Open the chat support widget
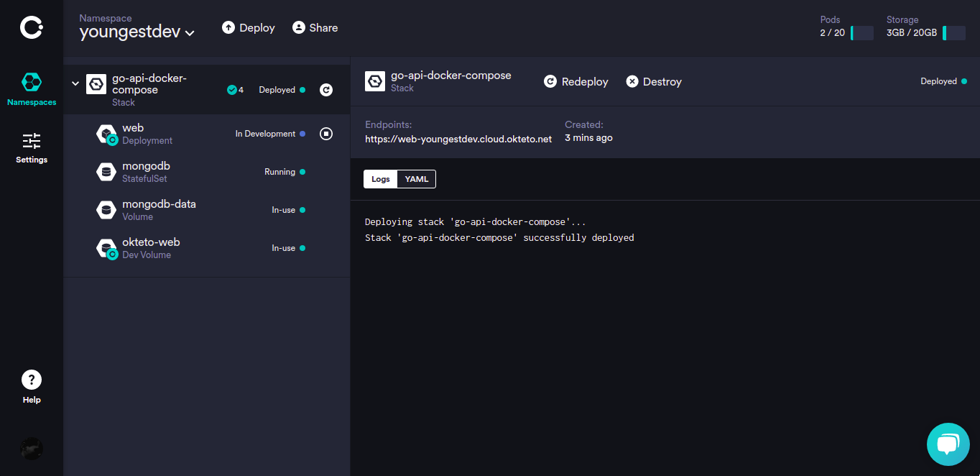Image resolution: width=980 pixels, height=476 pixels. point(948,444)
